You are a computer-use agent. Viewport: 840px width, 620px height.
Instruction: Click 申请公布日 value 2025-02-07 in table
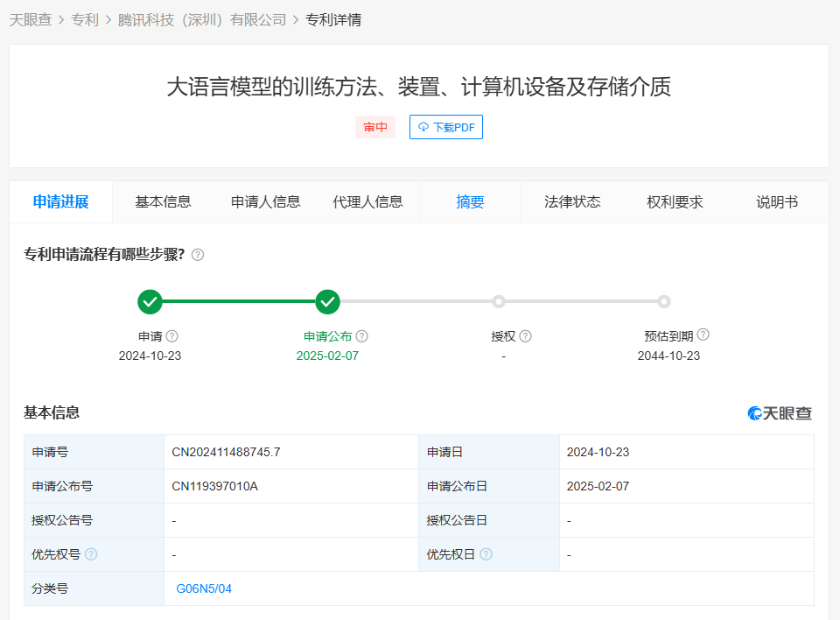(x=598, y=486)
